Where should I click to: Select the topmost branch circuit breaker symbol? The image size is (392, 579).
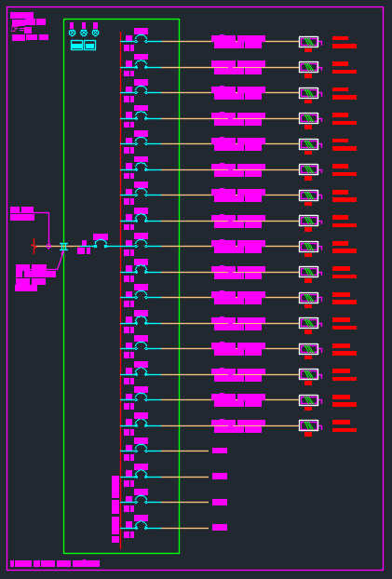(x=142, y=39)
